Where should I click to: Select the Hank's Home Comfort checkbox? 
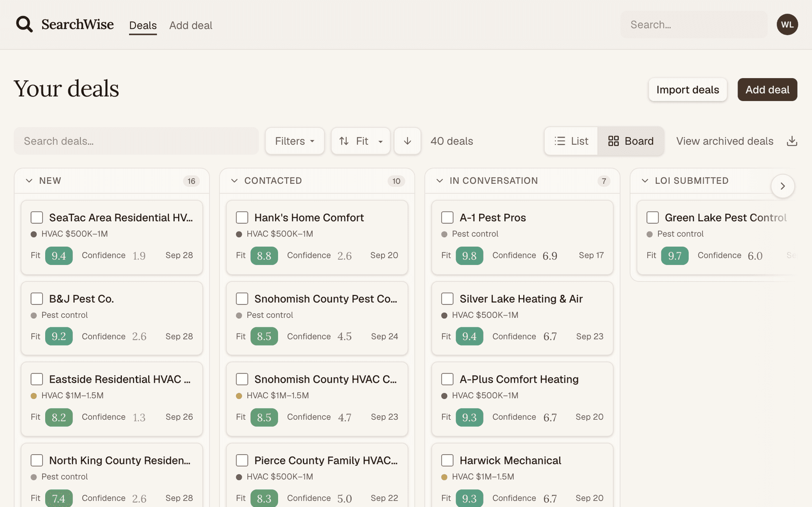point(242,218)
